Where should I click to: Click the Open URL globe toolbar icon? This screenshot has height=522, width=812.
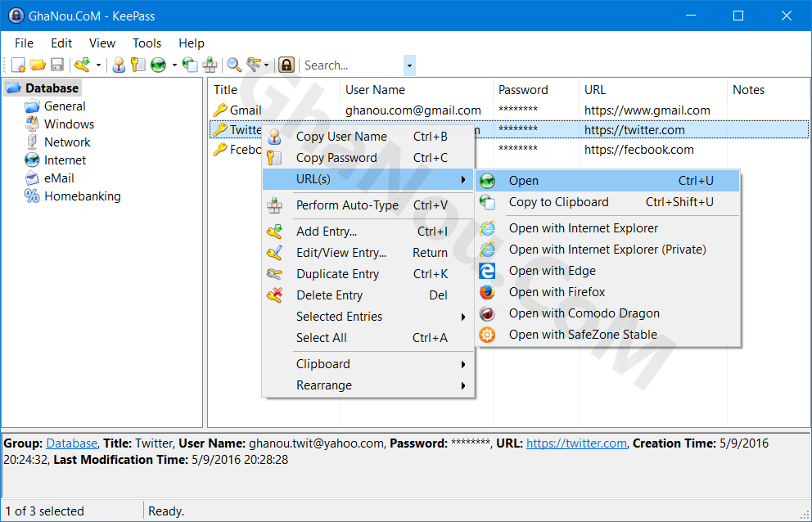[x=159, y=65]
